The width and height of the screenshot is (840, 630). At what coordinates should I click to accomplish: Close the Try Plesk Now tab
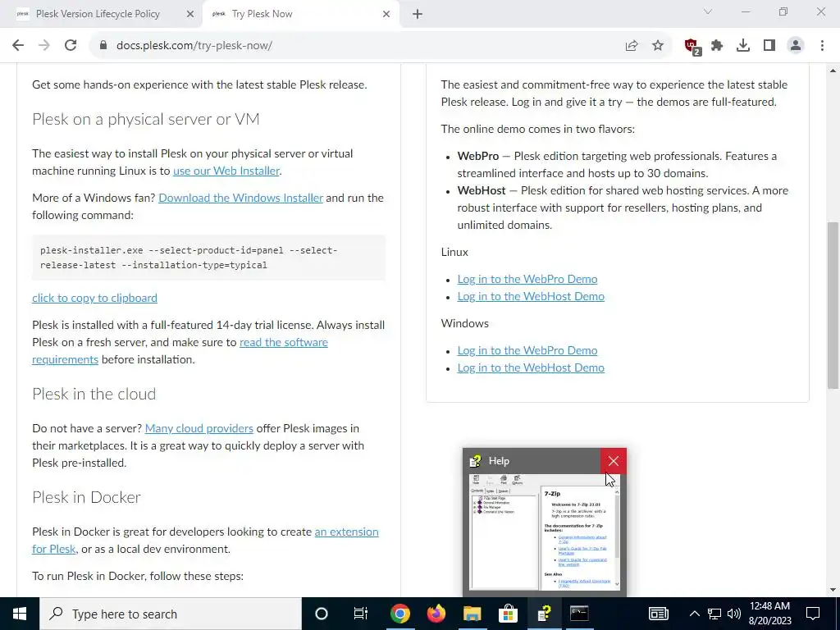coord(386,14)
